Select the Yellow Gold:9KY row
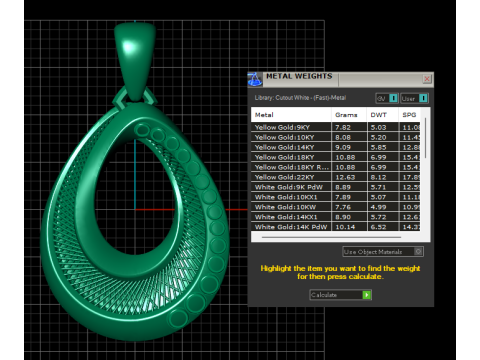This screenshot has width=480, height=360. click(336, 127)
